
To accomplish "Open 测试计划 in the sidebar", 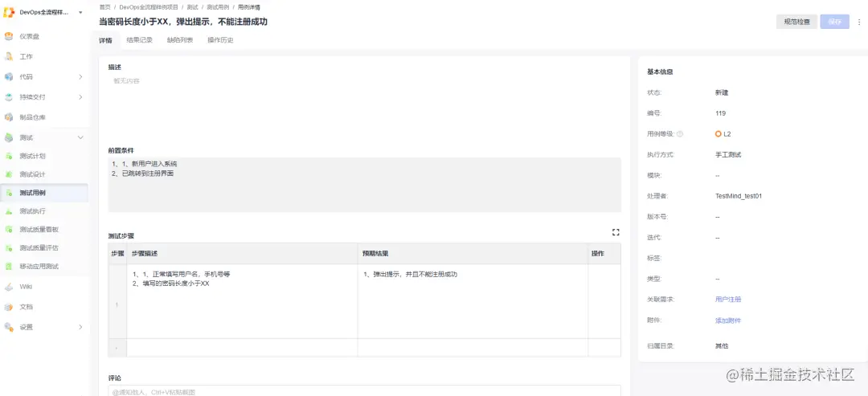I will coord(33,156).
